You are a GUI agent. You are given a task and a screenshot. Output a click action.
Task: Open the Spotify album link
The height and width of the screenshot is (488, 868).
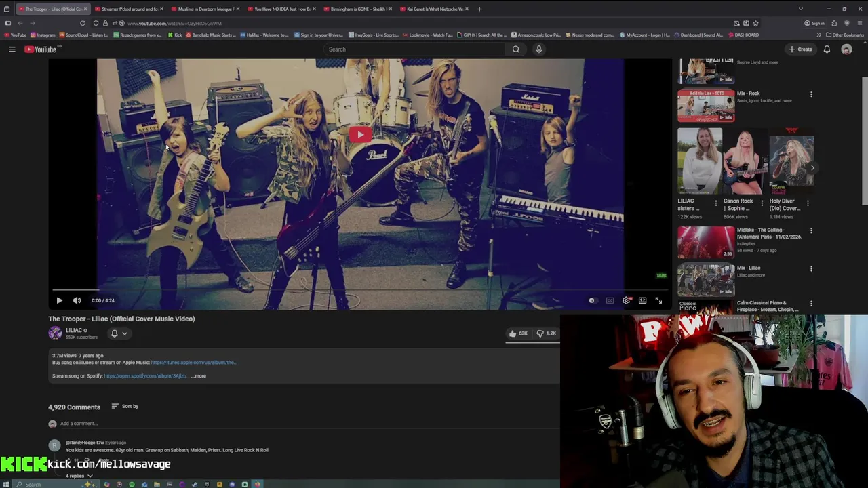(x=145, y=376)
